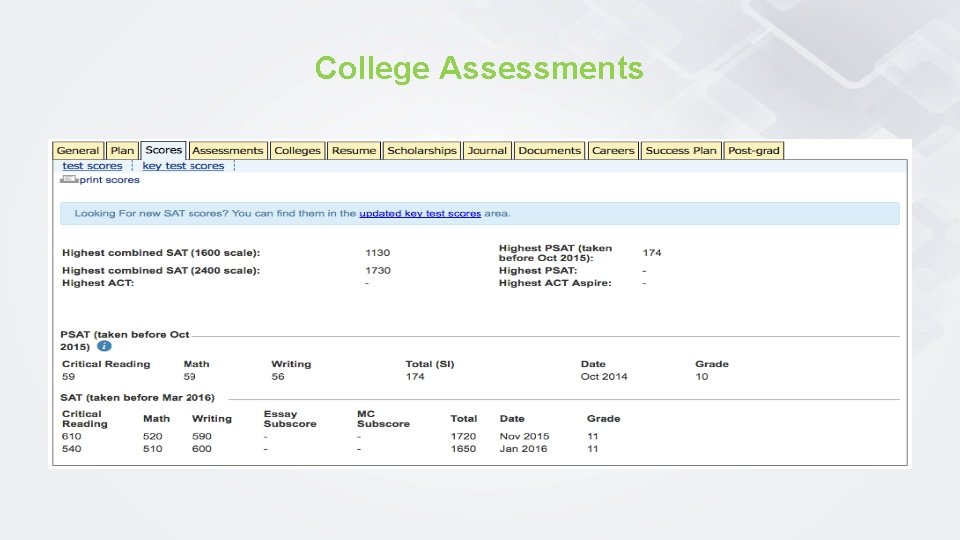
Task: Select the Scores tab
Action: pos(163,150)
